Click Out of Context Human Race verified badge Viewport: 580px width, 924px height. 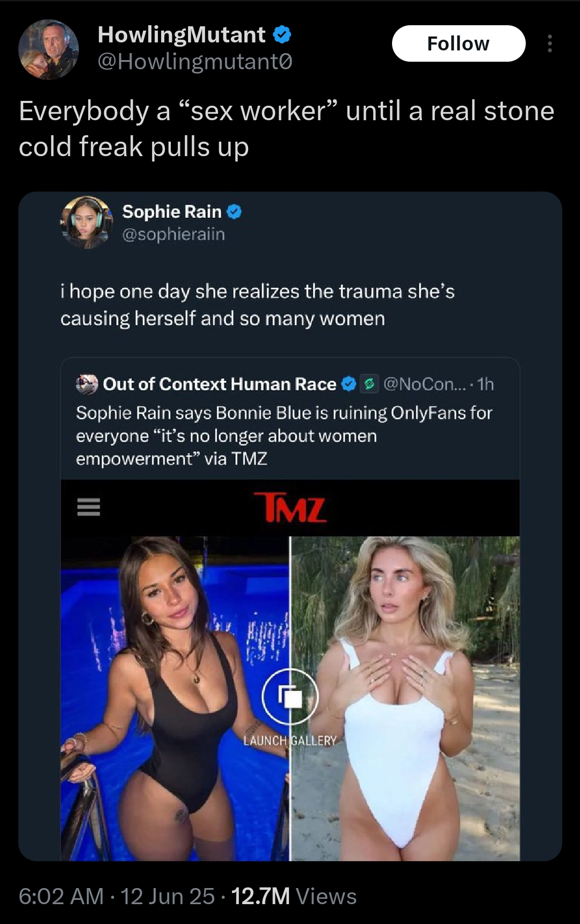click(349, 384)
